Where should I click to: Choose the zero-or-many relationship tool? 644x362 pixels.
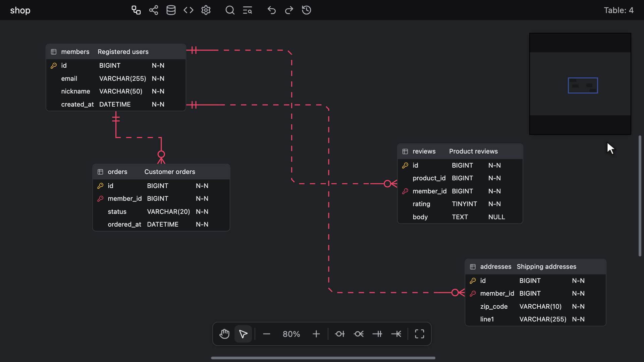pos(359,334)
